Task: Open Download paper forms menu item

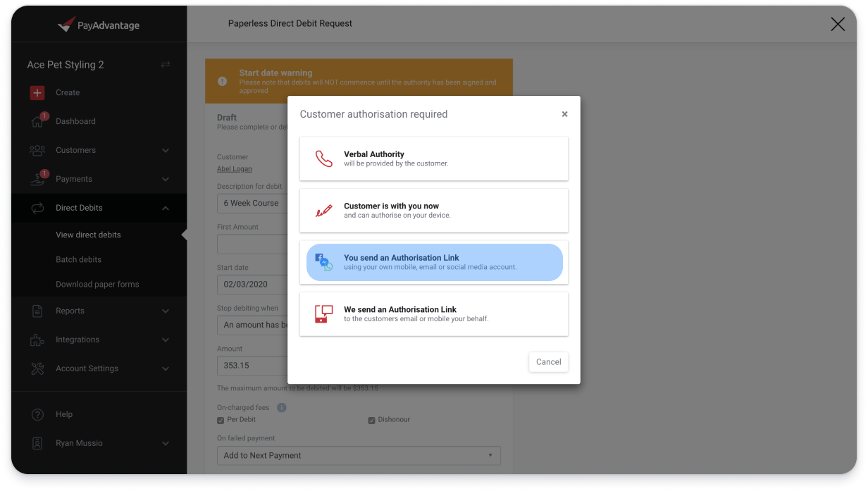Action: pyautogui.click(x=99, y=284)
